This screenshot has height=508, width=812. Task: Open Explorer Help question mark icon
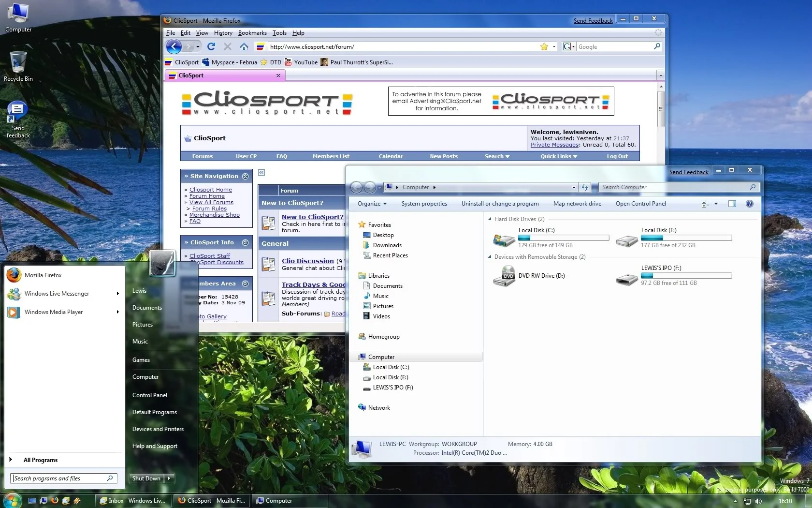tap(750, 204)
